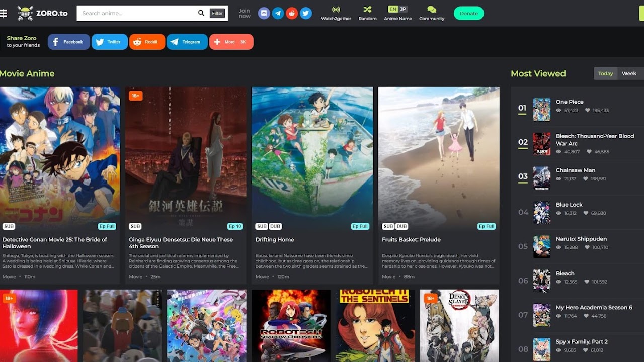Screen dimensions: 644x362
Task: Click Ep Full badge on Drifting Home
Action: (x=360, y=226)
